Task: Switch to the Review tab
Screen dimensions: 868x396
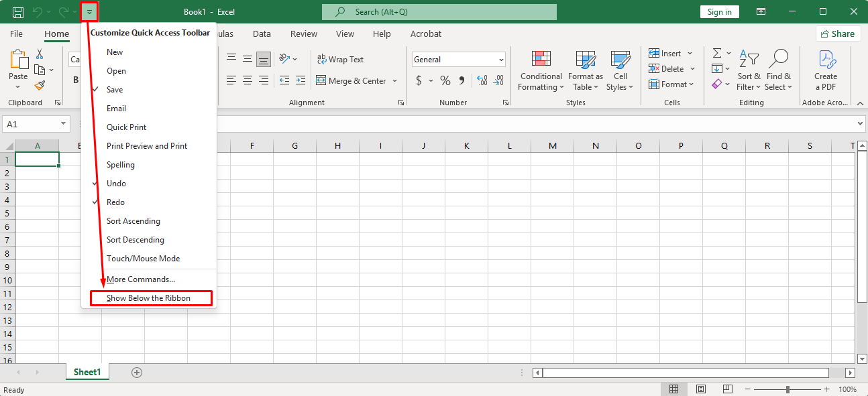Action: coord(304,34)
